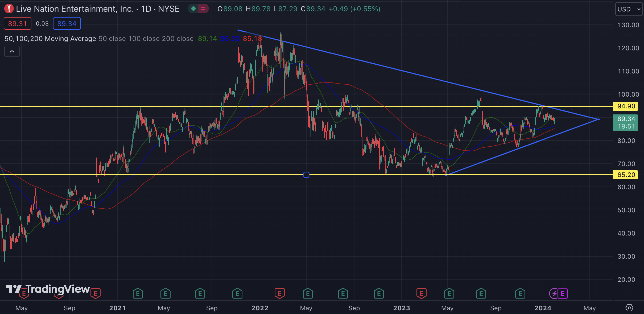
Task: Click the red earnings E badge below 2022
Action: (x=280, y=294)
